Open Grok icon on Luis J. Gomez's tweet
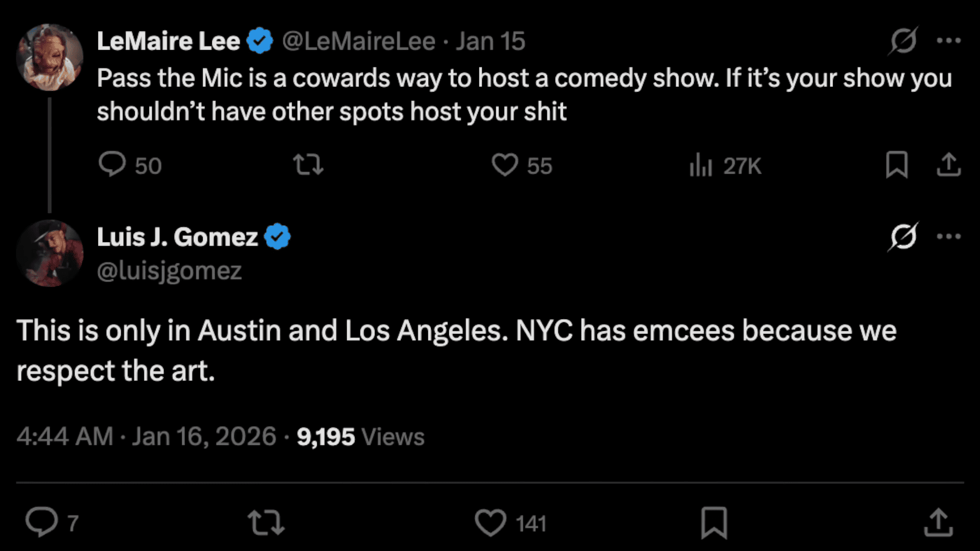980x551 pixels. coord(903,236)
